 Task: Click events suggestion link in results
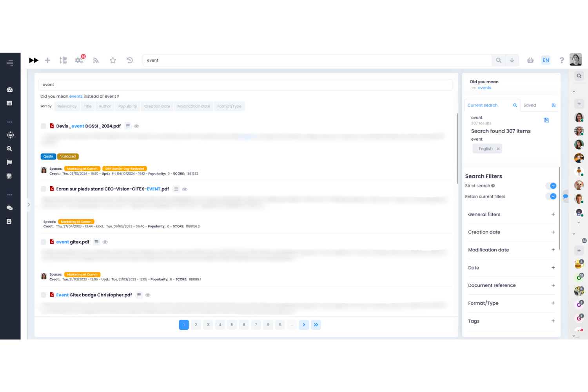coord(76,96)
